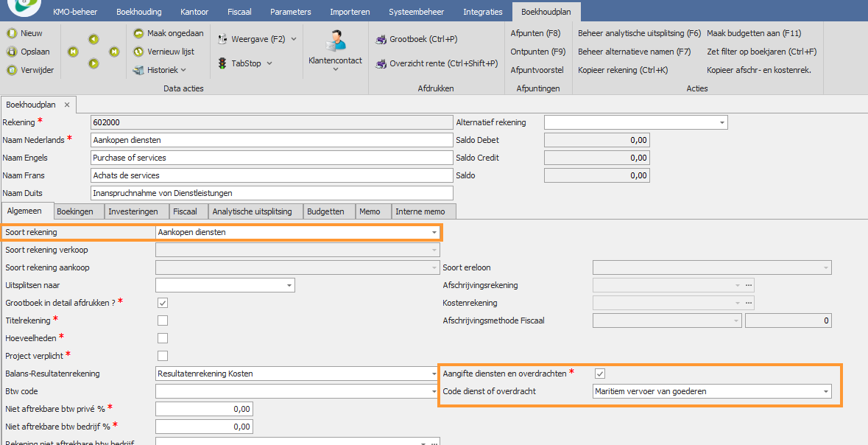
Task: Switch to the Boekingen tab
Action: (79, 211)
